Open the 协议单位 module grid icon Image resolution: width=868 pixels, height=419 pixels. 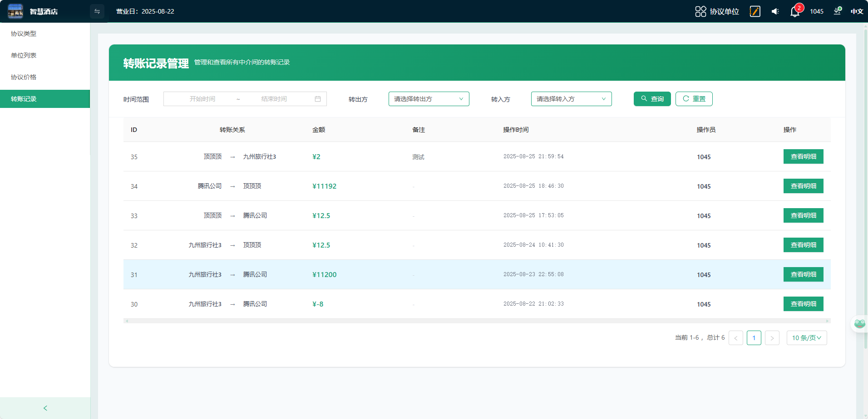tap(700, 11)
